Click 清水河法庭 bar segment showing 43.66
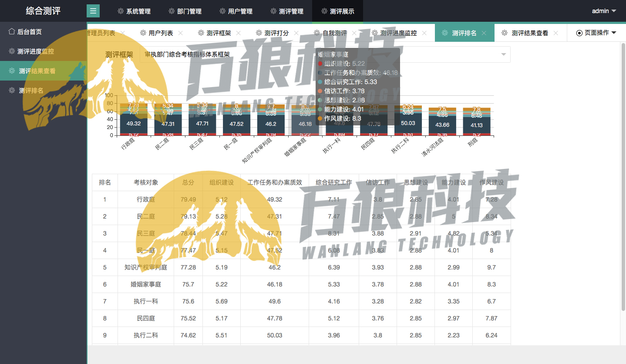 click(442, 125)
